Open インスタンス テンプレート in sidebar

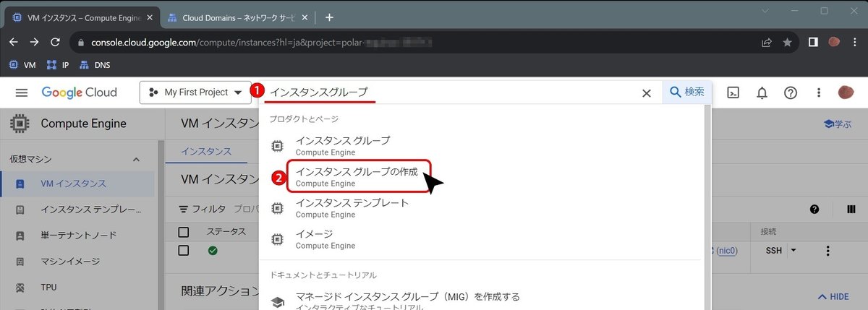tap(77, 210)
